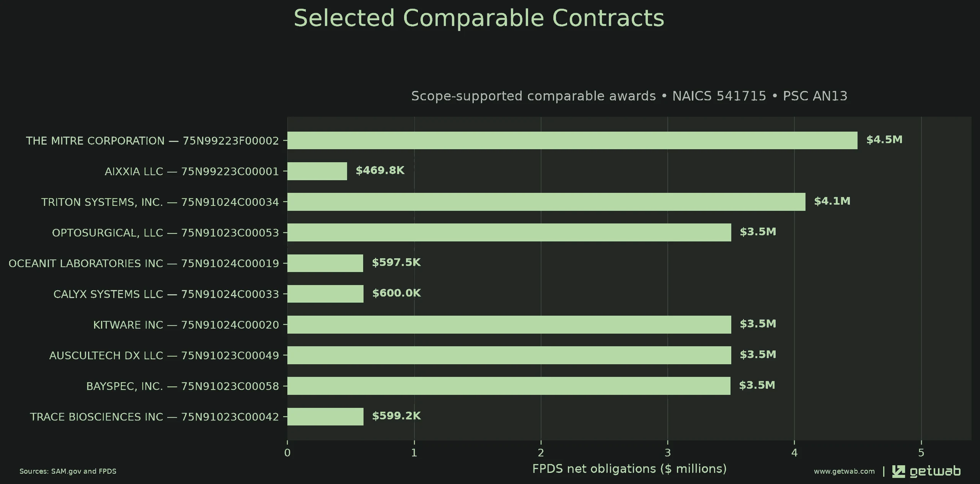Select the Trace Biosciences Inc bar

(325, 416)
